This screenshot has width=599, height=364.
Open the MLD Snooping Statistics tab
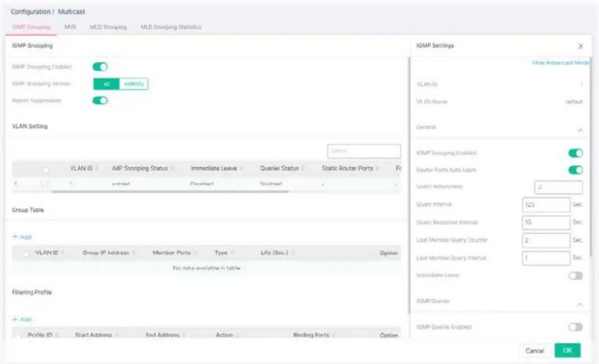coord(171,27)
